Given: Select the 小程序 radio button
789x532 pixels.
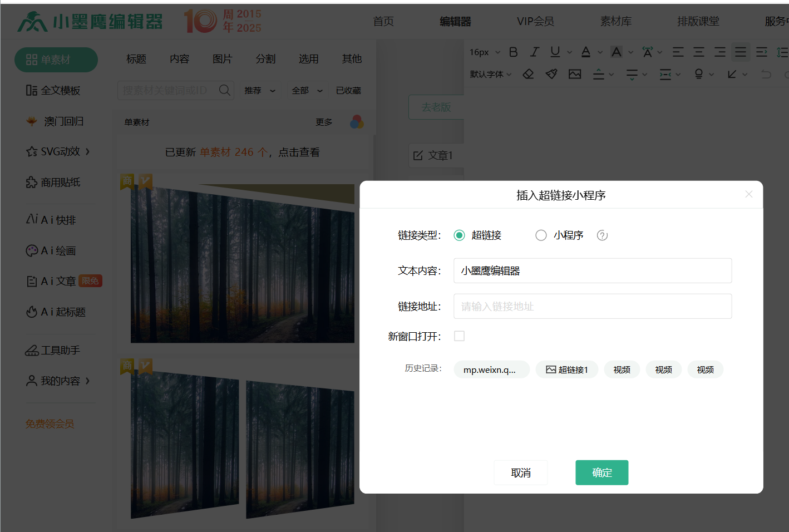Looking at the screenshot, I should pos(541,235).
